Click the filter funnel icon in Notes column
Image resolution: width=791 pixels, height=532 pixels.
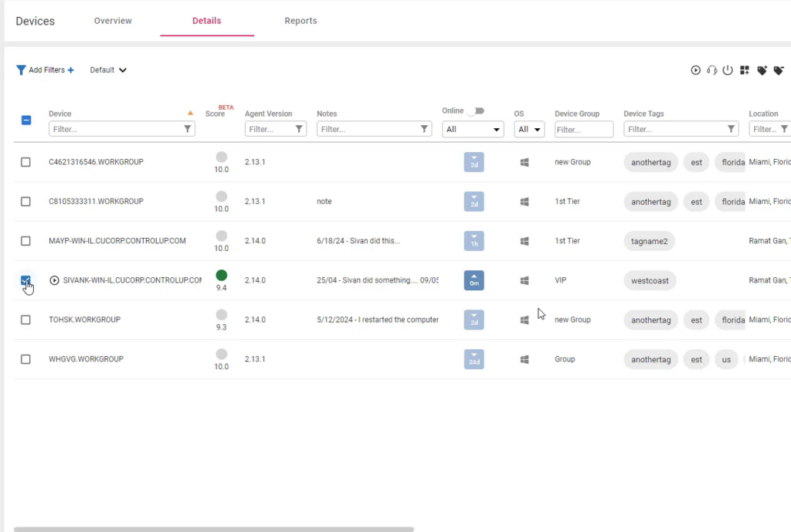click(x=424, y=129)
